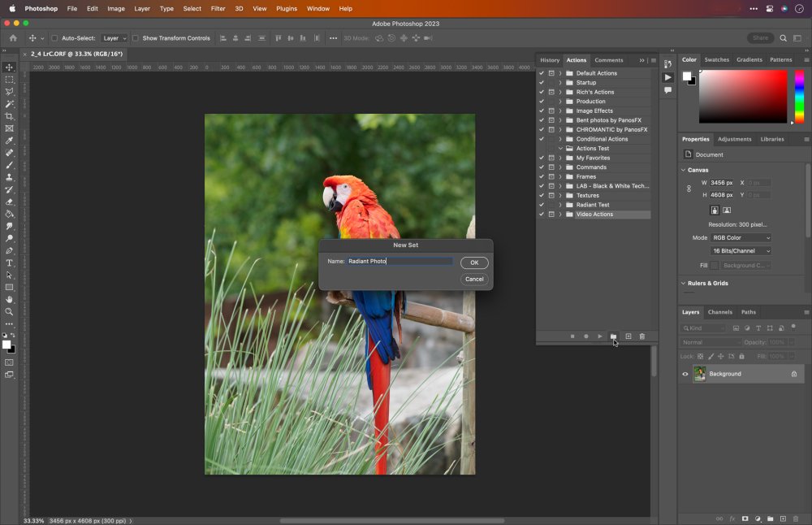Switch to the History tab
Image resolution: width=812 pixels, height=525 pixels.
550,60
